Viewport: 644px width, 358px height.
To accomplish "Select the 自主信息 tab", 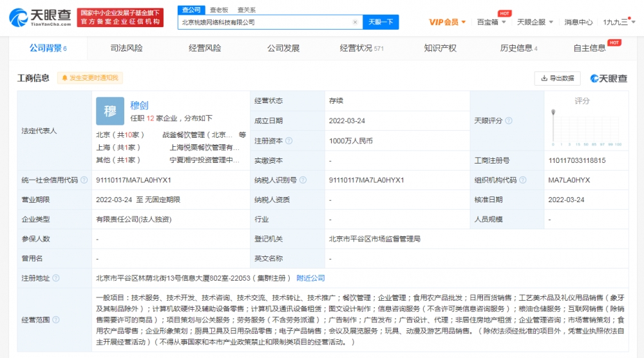I will point(590,48).
